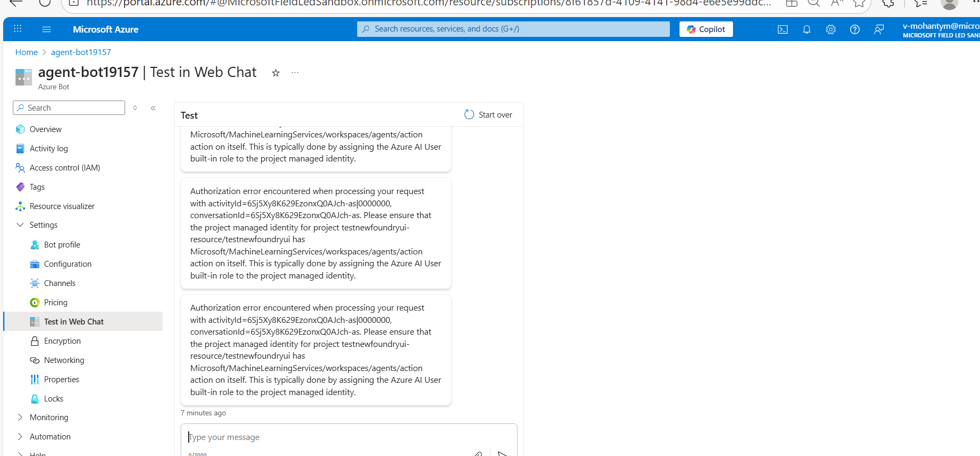Click the expand/collapse all menu icon

click(135, 108)
